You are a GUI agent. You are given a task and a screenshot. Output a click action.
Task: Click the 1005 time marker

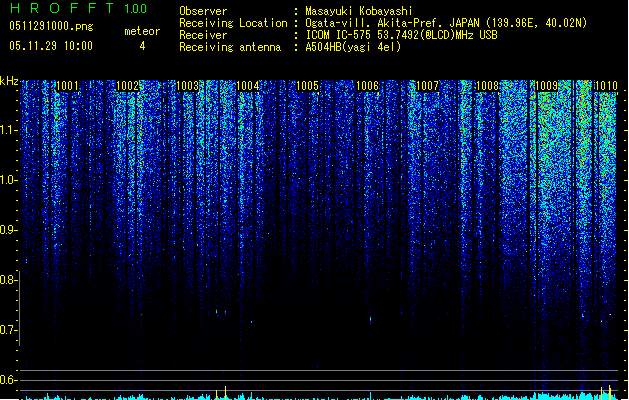(x=307, y=85)
